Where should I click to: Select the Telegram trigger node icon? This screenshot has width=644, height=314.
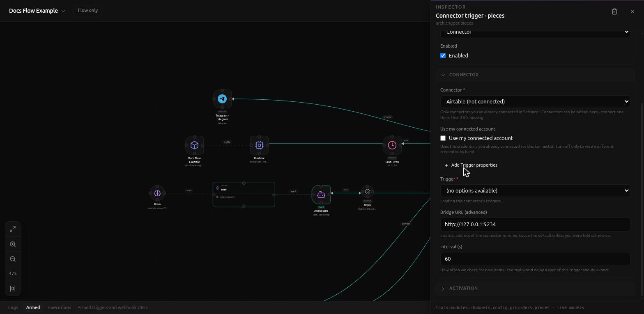coord(222,99)
